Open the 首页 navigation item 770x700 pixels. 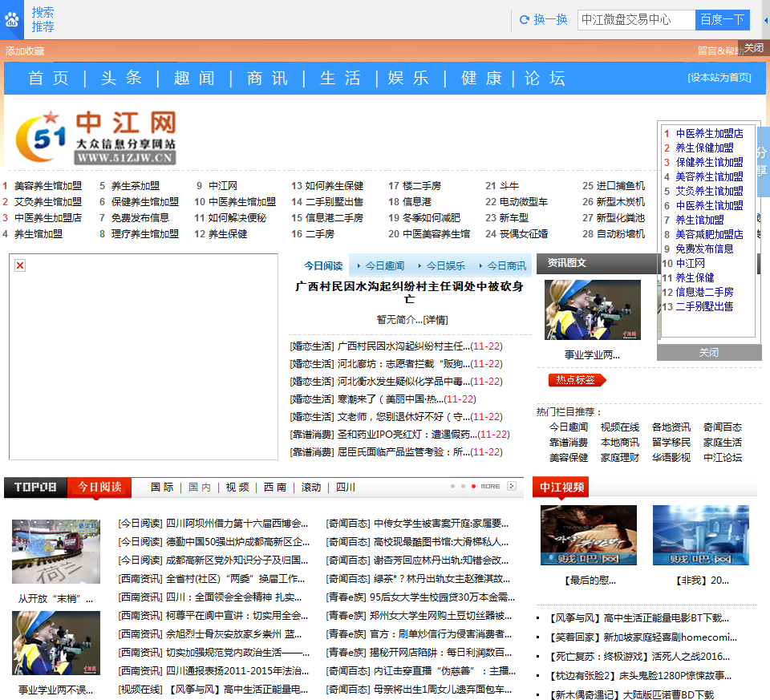click(49, 78)
